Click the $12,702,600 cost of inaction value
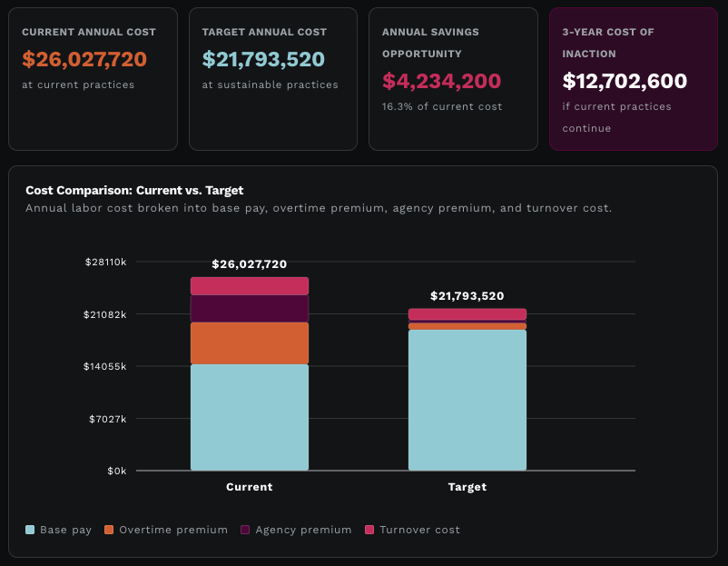 click(625, 81)
